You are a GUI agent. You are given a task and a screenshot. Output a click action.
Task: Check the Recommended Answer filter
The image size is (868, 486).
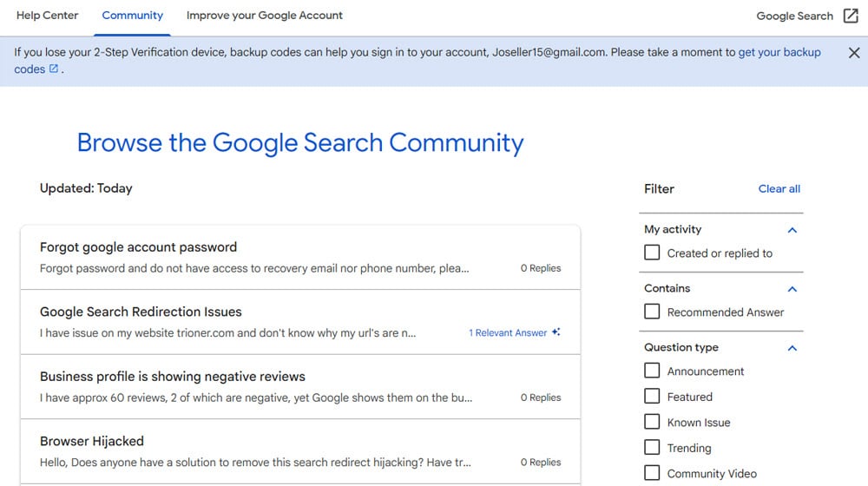click(652, 312)
